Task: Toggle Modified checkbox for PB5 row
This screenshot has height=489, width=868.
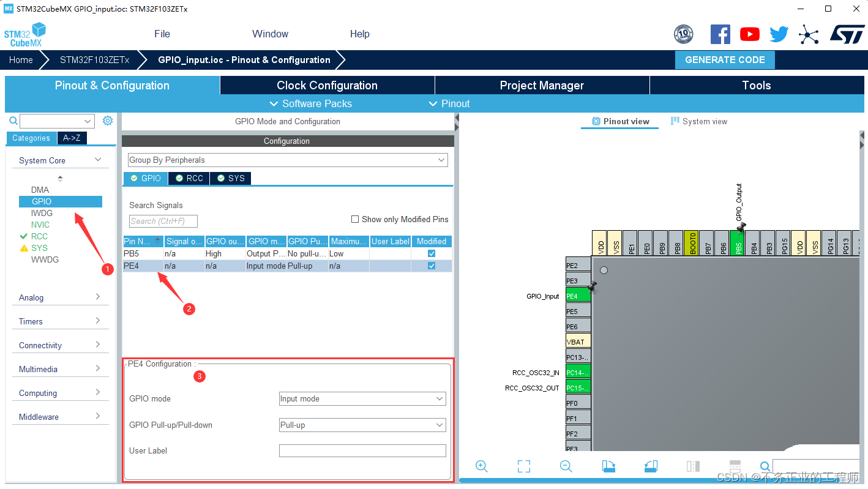Action: (432, 253)
